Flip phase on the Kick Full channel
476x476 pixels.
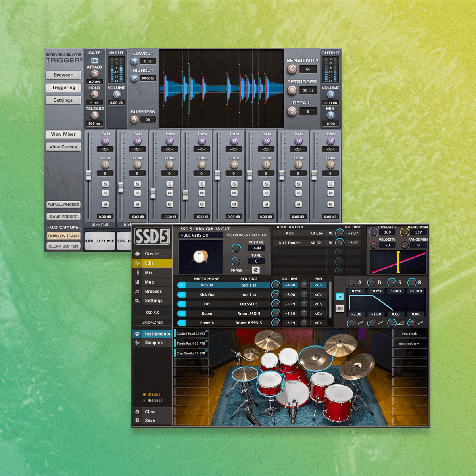point(105,204)
